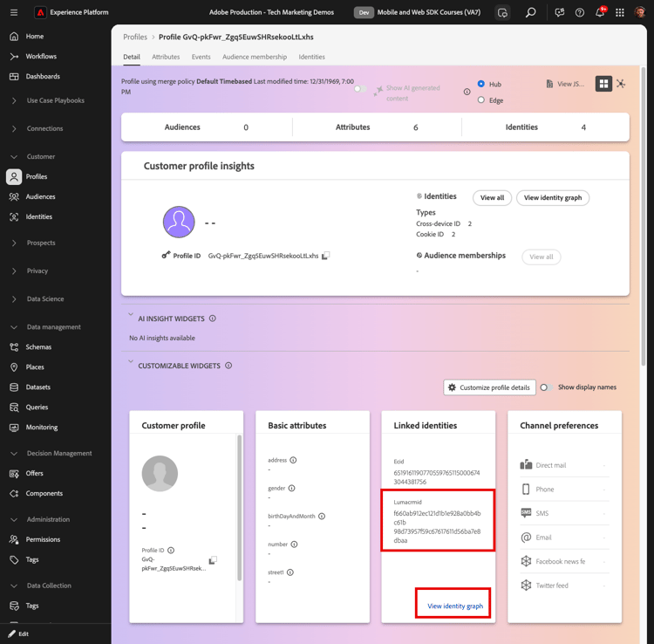Copy the Profile ID in insights card
This screenshot has height=644, width=654.
(326, 256)
